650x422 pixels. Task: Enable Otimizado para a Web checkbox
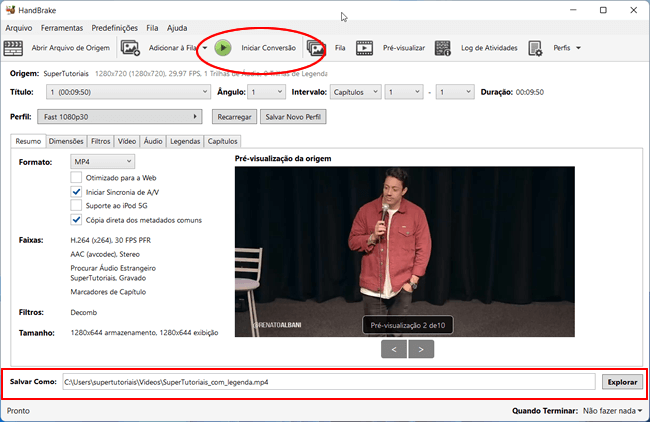click(76, 177)
